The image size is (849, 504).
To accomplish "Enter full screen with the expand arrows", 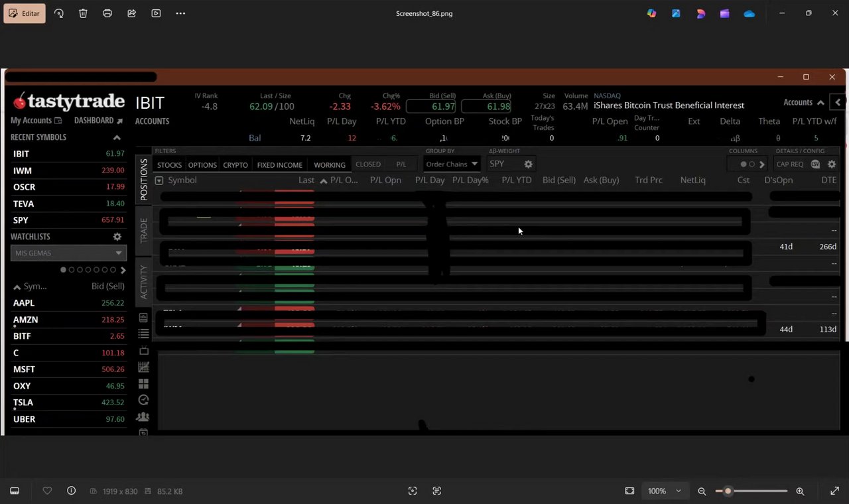I will [834, 491].
